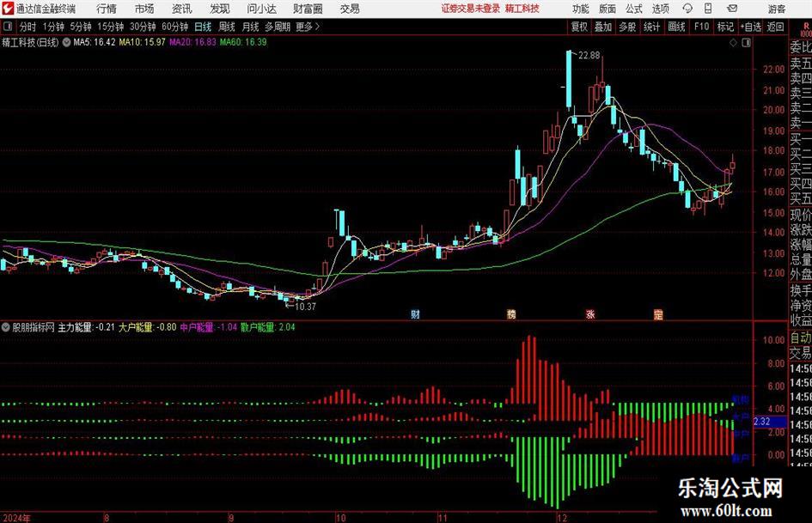
Task: Click the 统计 statistics button
Action: [651, 27]
